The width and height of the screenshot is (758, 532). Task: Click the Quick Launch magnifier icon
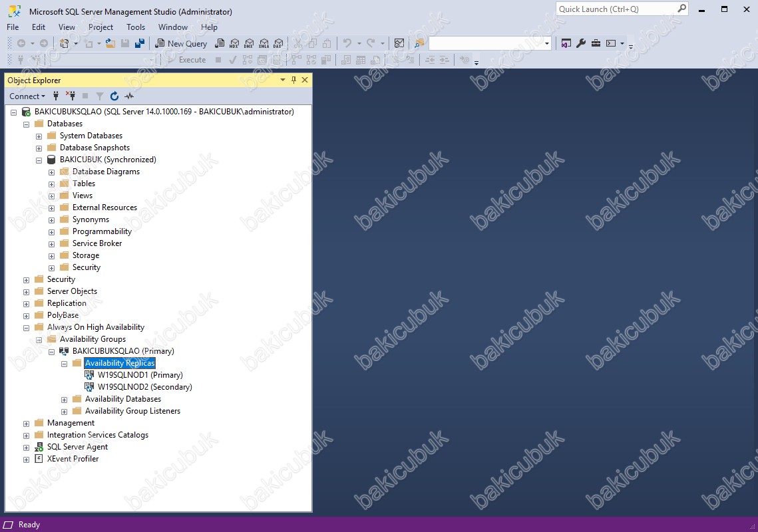[x=681, y=9]
